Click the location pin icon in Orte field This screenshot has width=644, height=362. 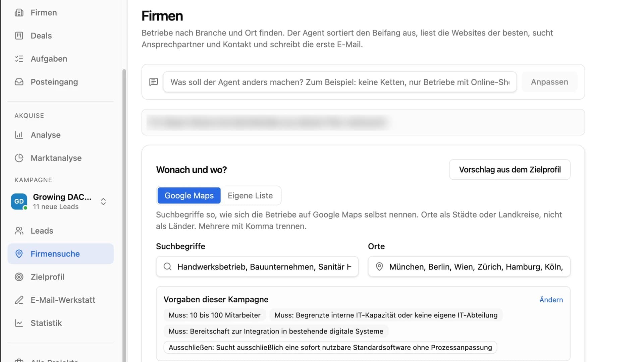point(379,267)
